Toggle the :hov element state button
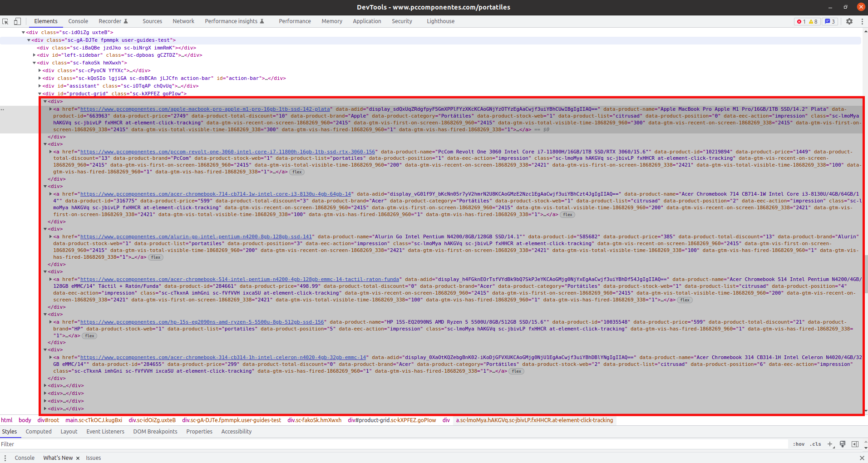The image size is (868, 463). [x=799, y=444]
